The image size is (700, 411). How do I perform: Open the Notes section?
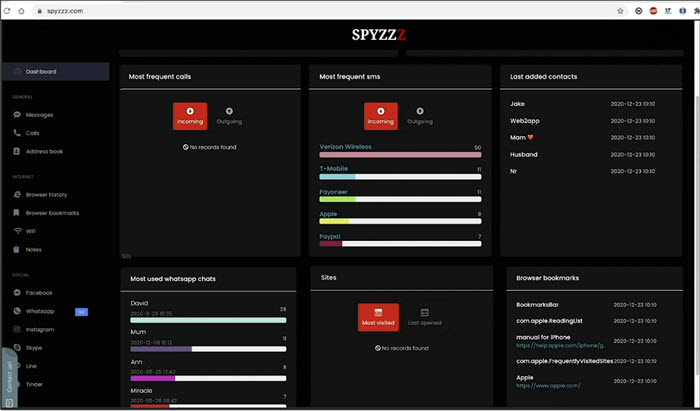click(x=33, y=249)
